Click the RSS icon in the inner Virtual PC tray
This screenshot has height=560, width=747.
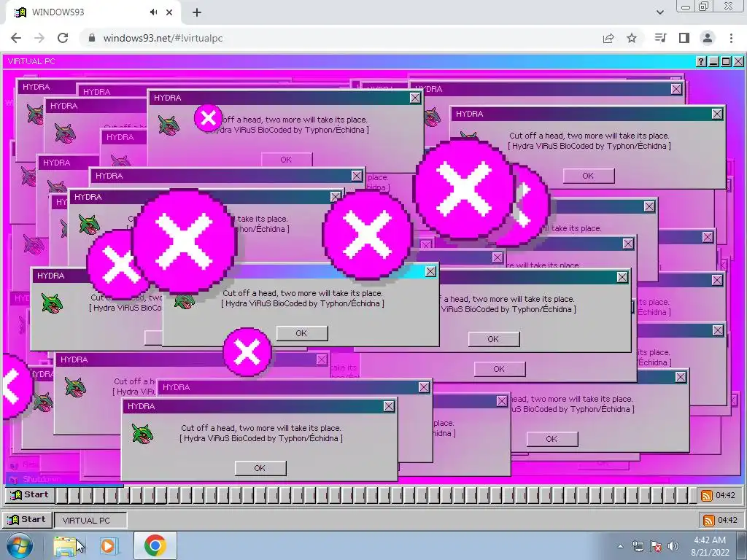click(x=707, y=496)
